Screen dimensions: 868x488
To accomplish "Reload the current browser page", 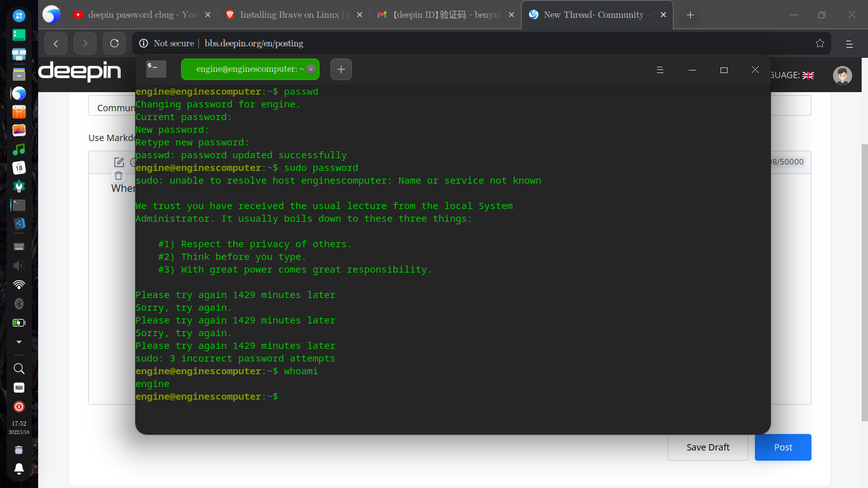I will (114, 43).
